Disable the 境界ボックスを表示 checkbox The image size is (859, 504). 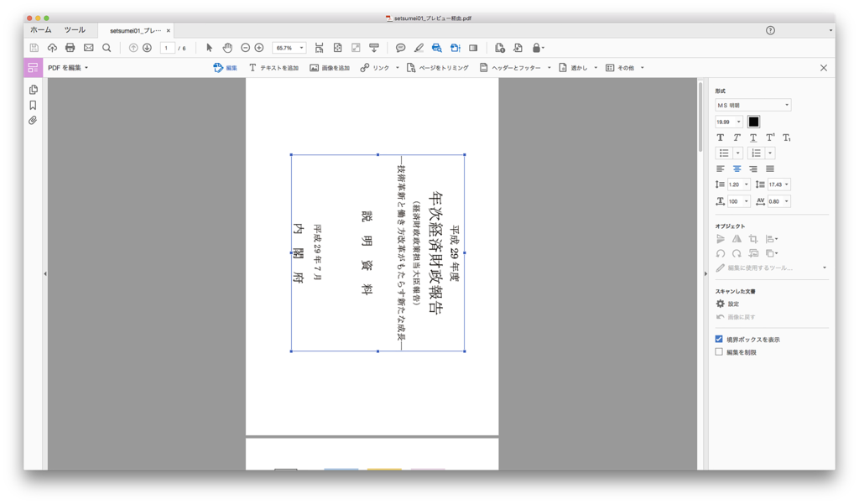(x=719, y=338)
